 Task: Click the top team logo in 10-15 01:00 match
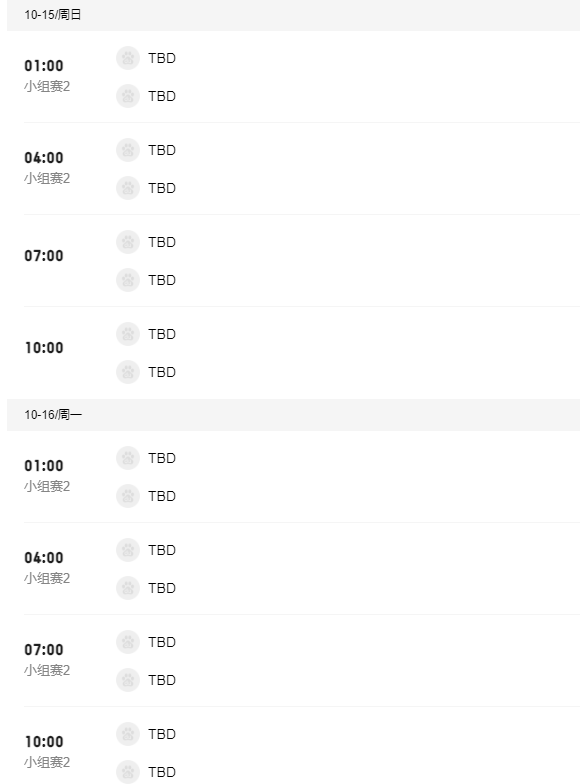pos(128,58)
